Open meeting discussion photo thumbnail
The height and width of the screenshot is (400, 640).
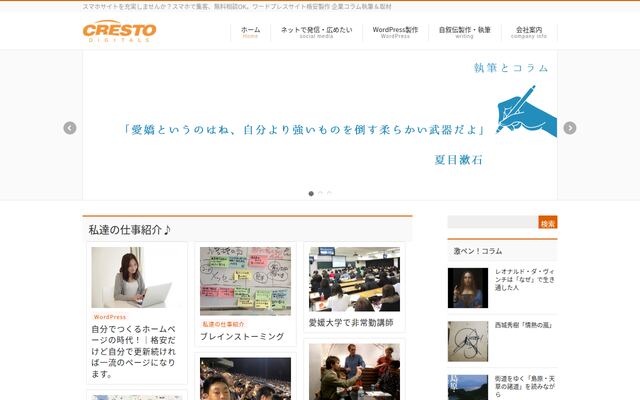click(x=354, y=372)
